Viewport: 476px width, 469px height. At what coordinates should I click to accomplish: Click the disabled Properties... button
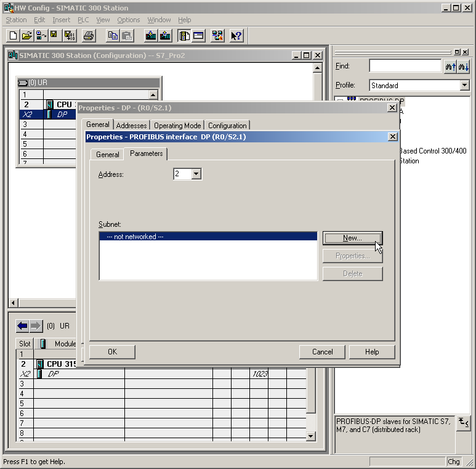(352, 256)
